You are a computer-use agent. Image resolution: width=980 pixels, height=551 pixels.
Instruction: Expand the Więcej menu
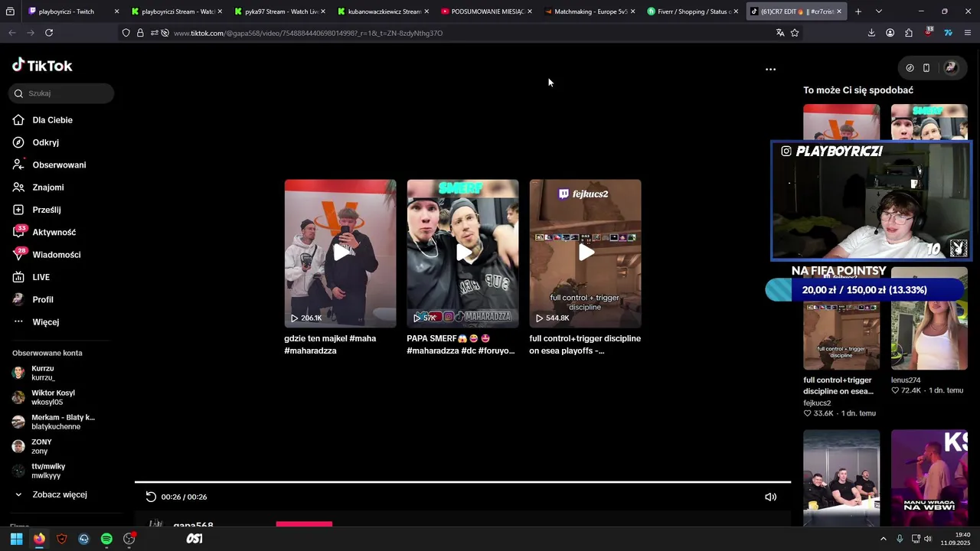(45, 322)
